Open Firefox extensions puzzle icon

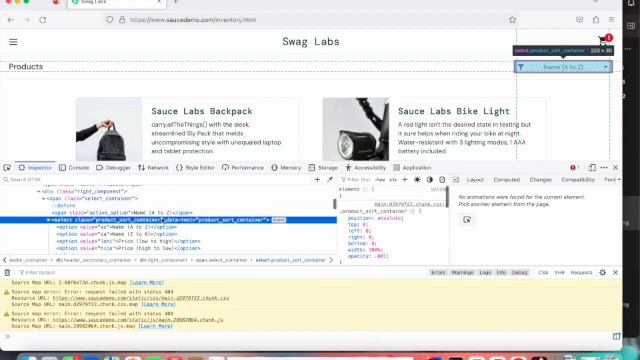pos(596,20)
